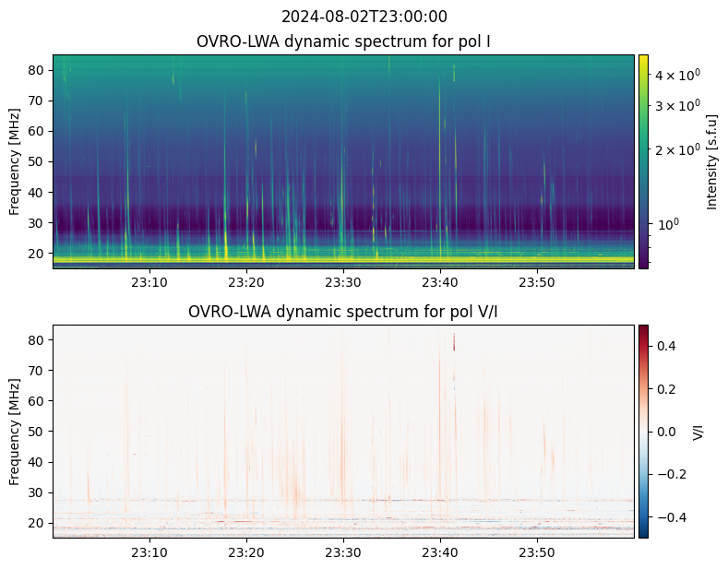Select the pol I dynamic spectrum title

pyautogui.click(x=343, y=42)
